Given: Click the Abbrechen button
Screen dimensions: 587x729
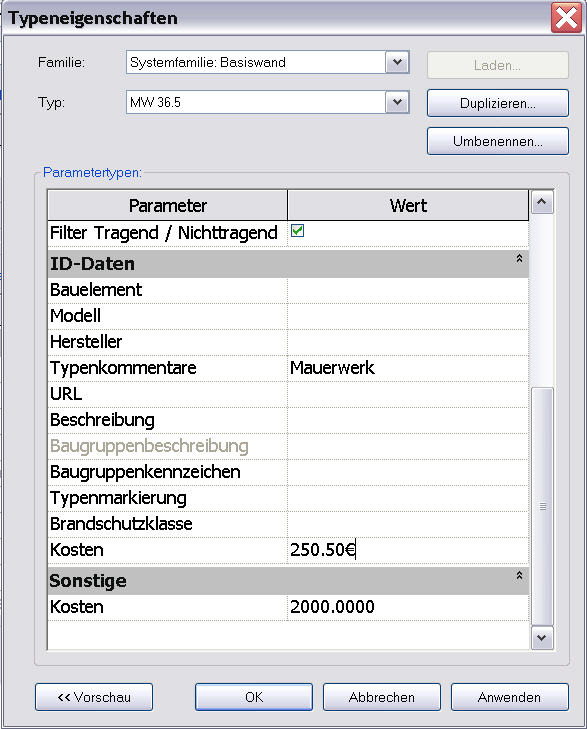Looking at the screenshot, I should coord(382,697).
